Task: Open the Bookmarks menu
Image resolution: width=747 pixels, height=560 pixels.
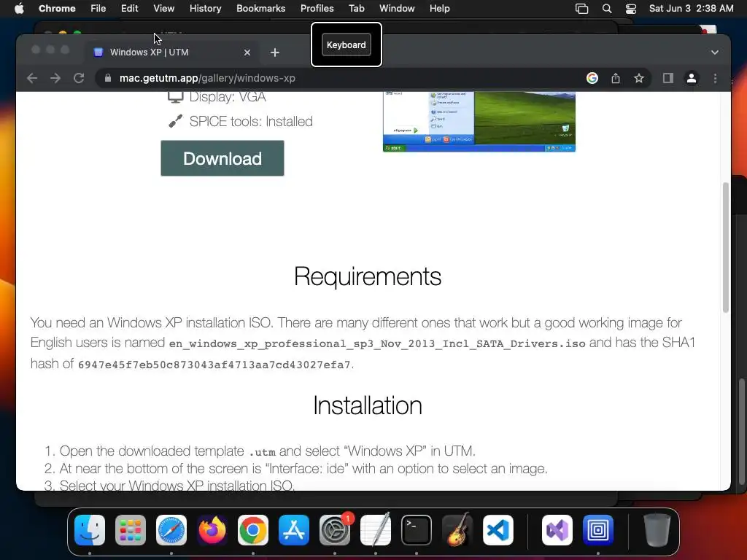Action: (x=260, y=9)
